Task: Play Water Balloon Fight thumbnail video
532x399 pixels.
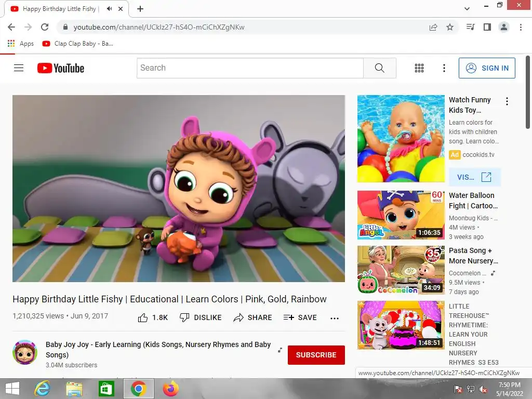Action: point(401,215)
